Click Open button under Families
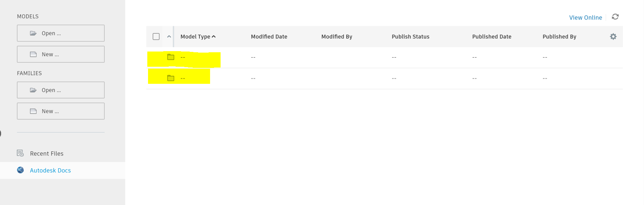This screenshot has height=205, width=644. click(61, 90)
